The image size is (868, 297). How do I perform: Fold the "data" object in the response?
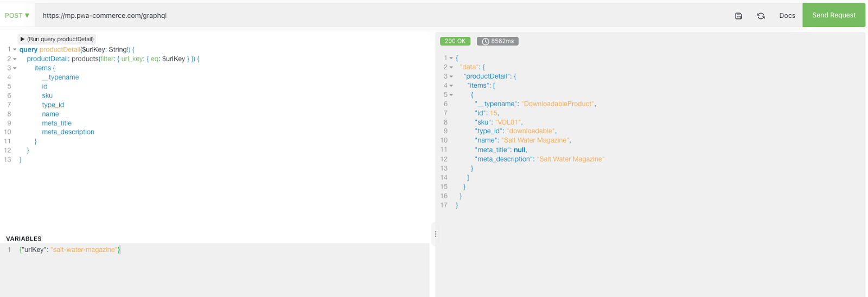tap(451, 67)
